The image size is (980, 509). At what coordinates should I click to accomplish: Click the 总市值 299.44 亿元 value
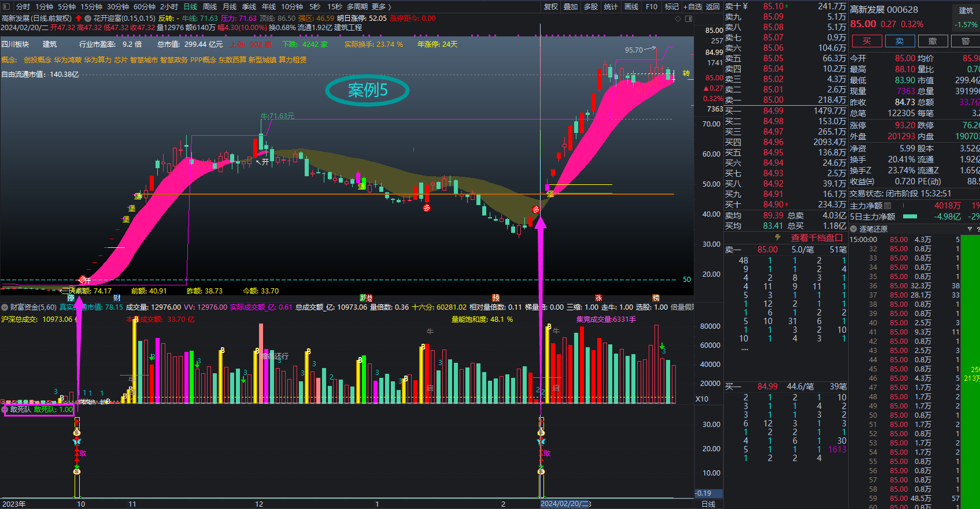tap(190, 44)
